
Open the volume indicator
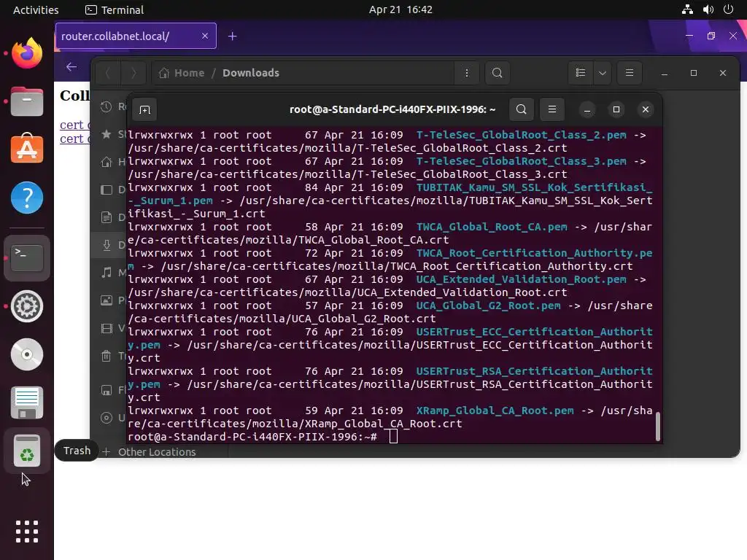708,9
